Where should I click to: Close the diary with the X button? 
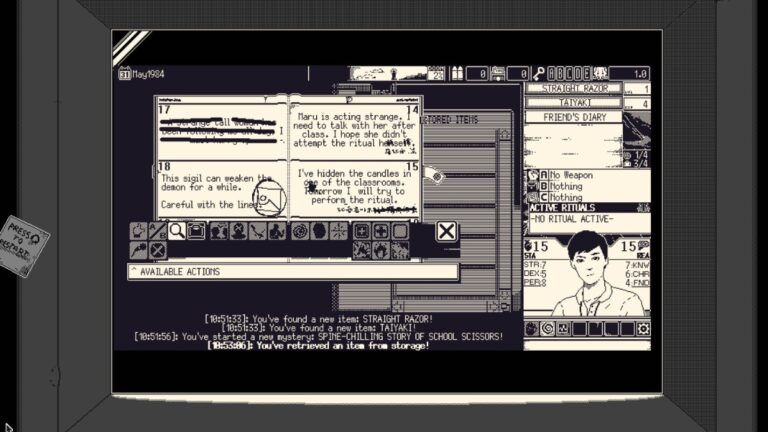pos(446,232)
